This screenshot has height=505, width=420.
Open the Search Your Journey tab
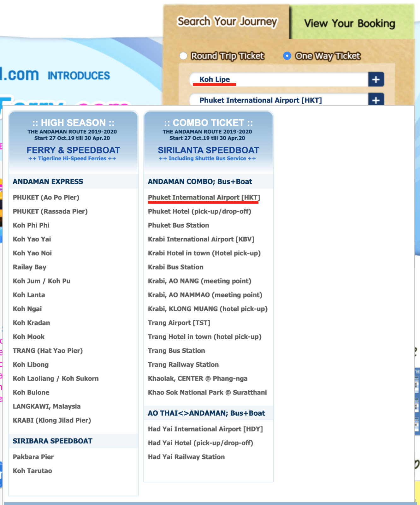coord(227,22)
